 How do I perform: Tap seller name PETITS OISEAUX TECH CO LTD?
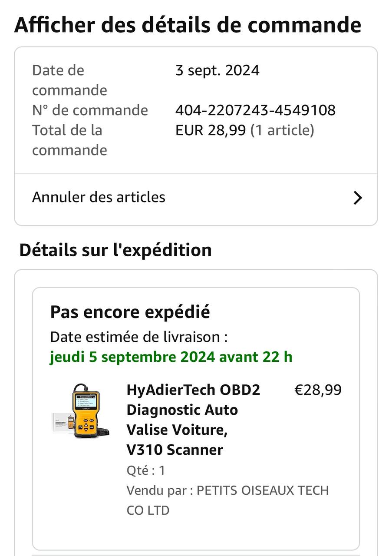[263, 490]
